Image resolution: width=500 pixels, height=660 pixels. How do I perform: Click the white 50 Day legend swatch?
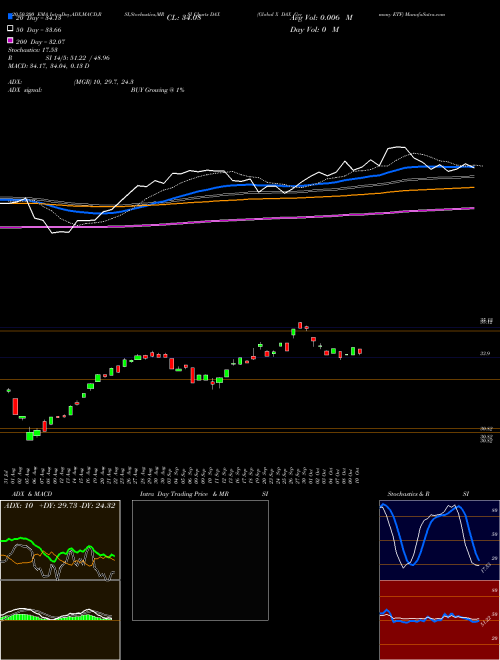coord(10,29)
